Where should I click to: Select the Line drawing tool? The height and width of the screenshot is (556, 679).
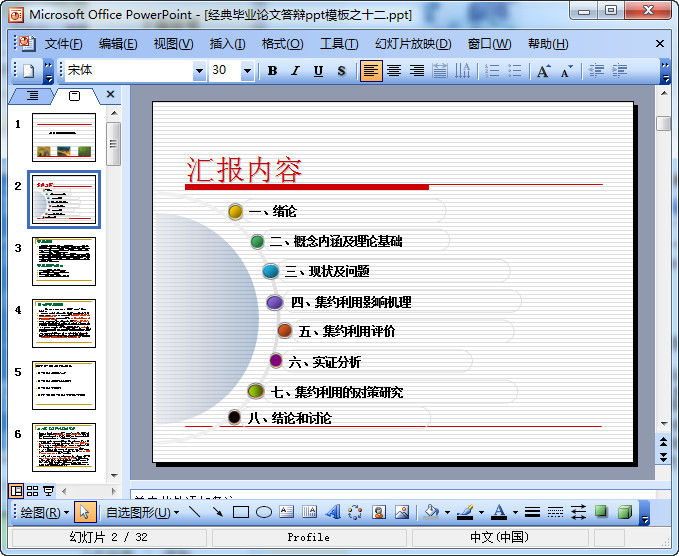194,512
